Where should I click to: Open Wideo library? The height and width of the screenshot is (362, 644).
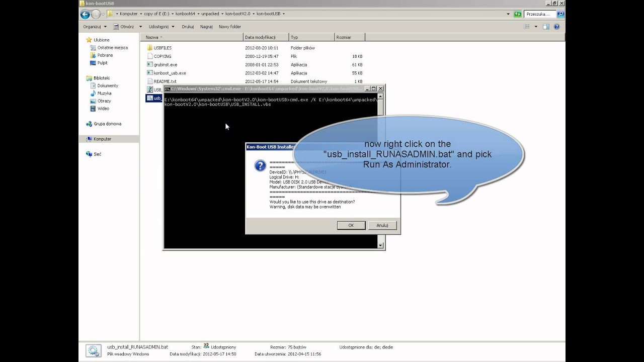(x=100, y=109)
